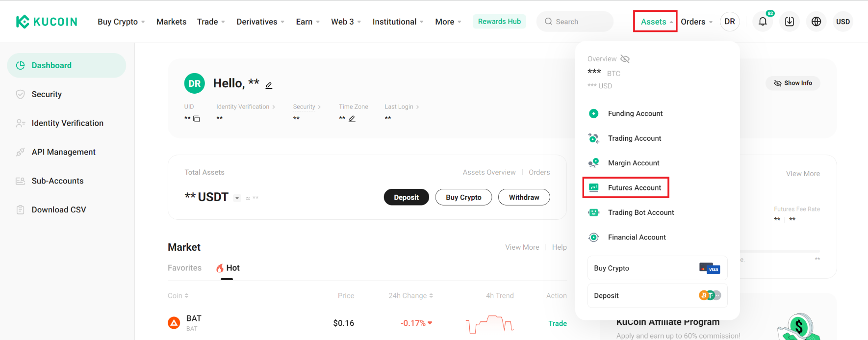Click the black Deposit button
This screenshot has width=868, height=340.
point(407,197)
